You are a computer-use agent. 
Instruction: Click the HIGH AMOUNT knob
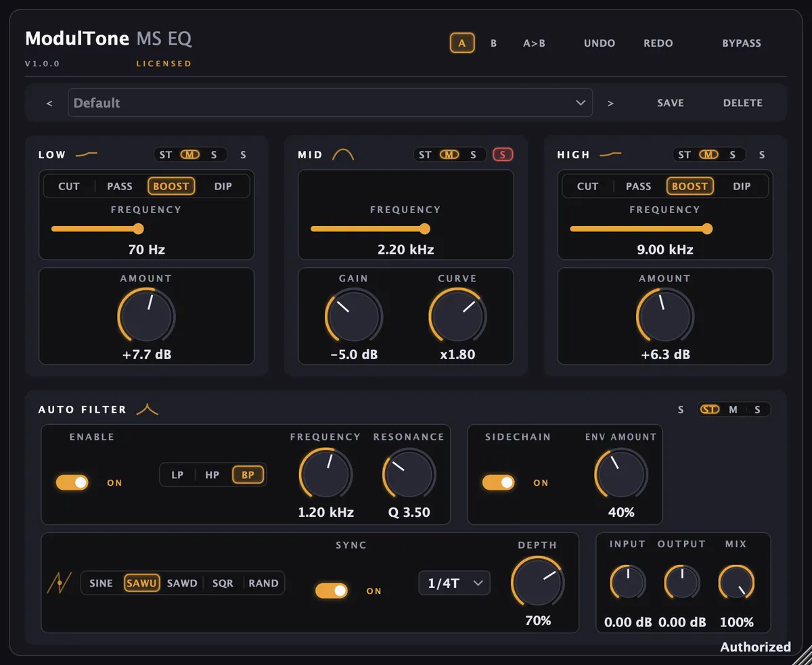coord(665,316)
